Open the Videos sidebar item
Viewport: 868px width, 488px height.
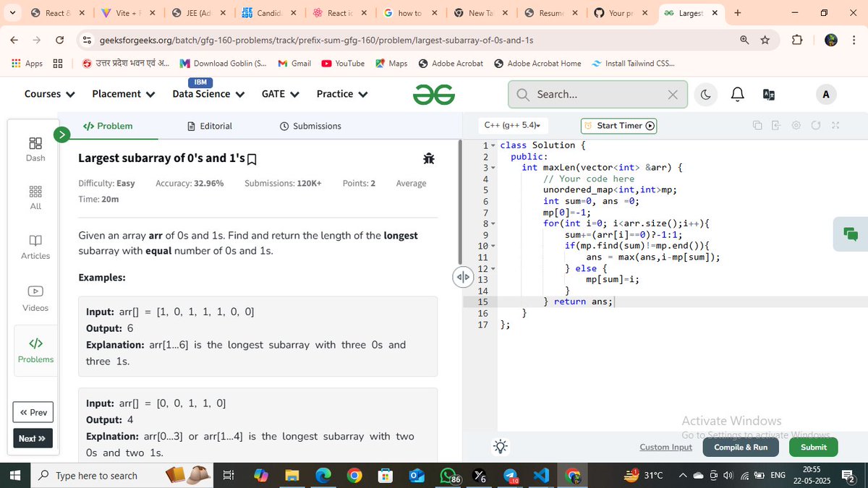(35, 299)
